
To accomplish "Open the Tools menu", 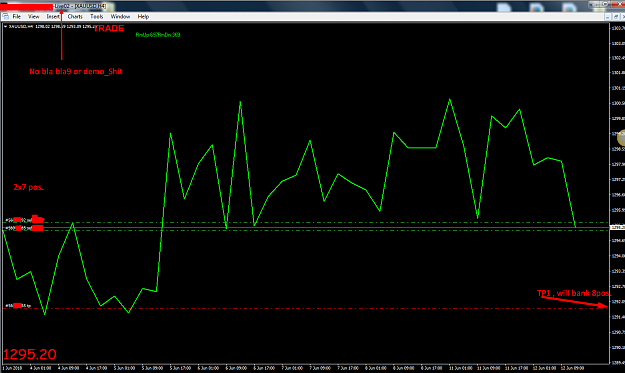I will (96, 16).
